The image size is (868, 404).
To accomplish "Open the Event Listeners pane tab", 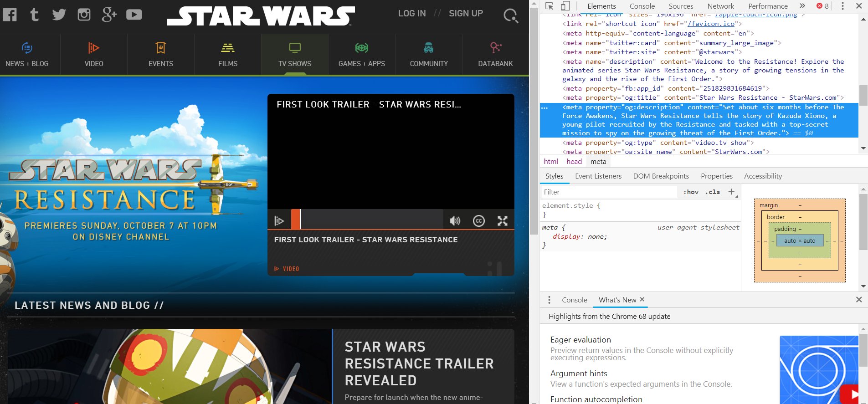I will click(598, 176).
